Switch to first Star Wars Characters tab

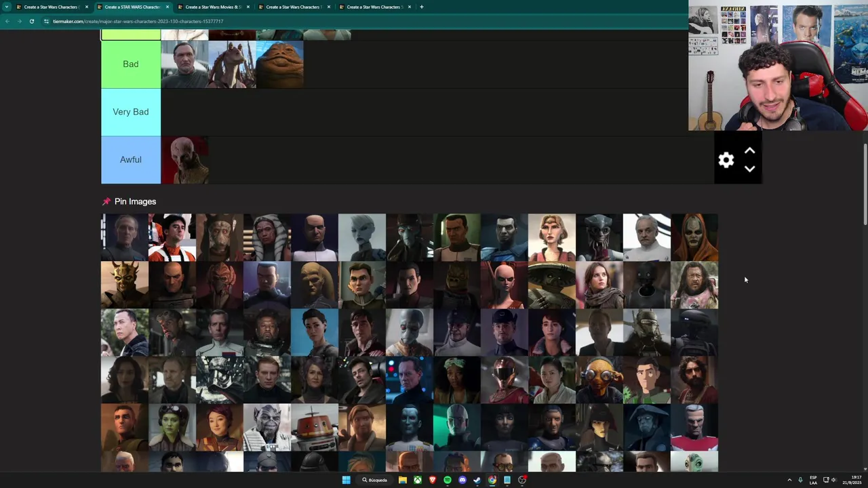coord(52,7)
